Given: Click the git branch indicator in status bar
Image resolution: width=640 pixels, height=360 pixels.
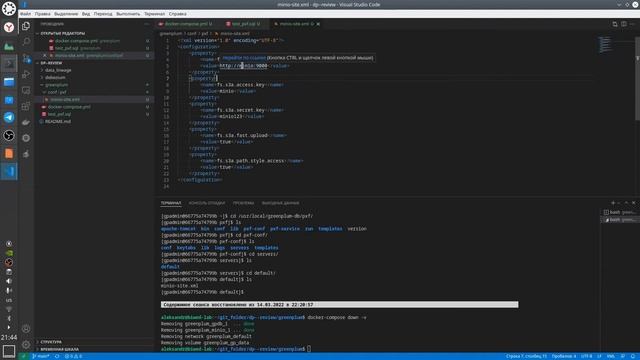Looking at the screenshot, I should pyautogui.click(x=41, y=356).
